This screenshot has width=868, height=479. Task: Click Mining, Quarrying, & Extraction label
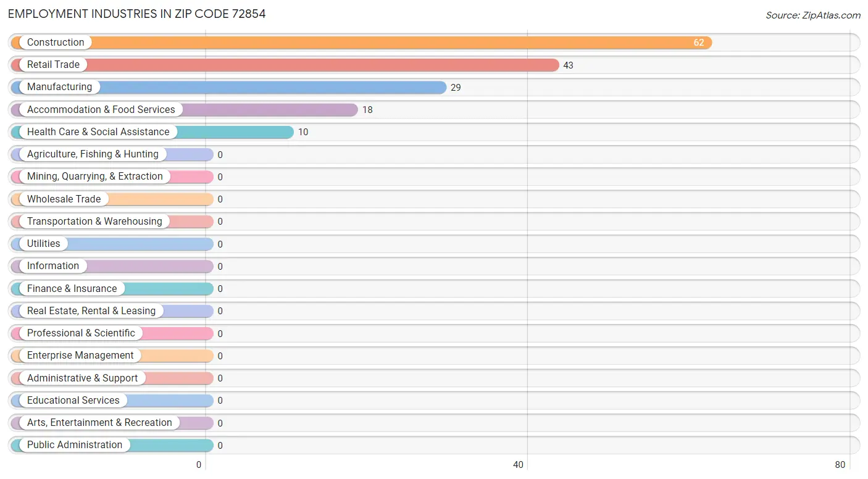pos(95,177)
